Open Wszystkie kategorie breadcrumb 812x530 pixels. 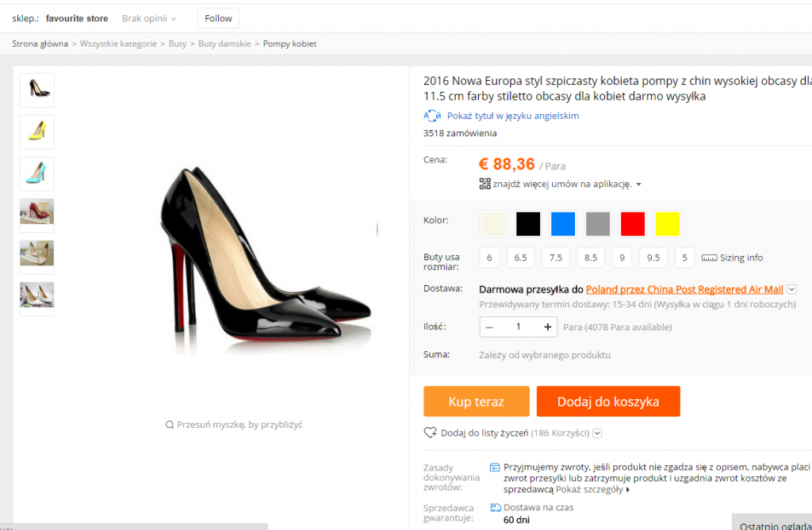click(x=118, y=44)
